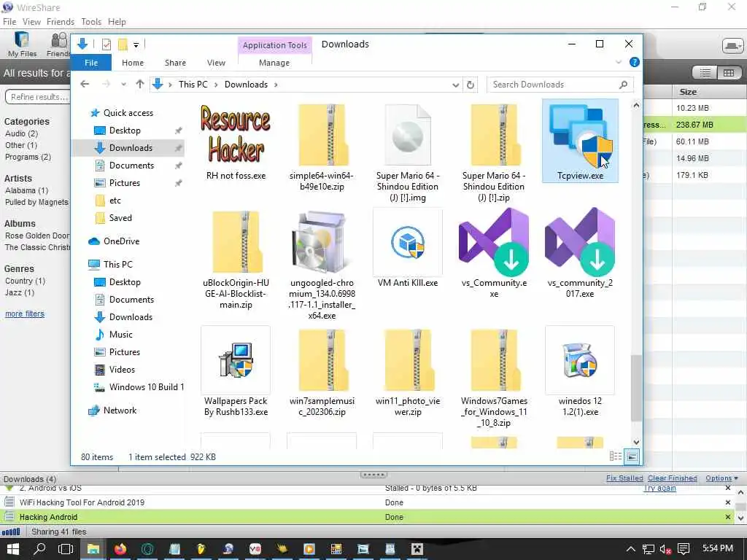
Task: Unpin Pictures from Quick access
Action: (178, 183)
